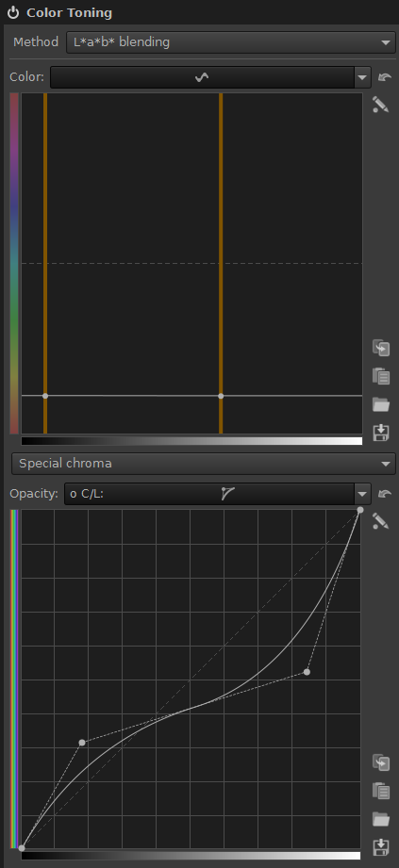This screenshot has width=399, height=868.
Task: Select the Color curve pipette edit tool
Action: tap(381, 104)
